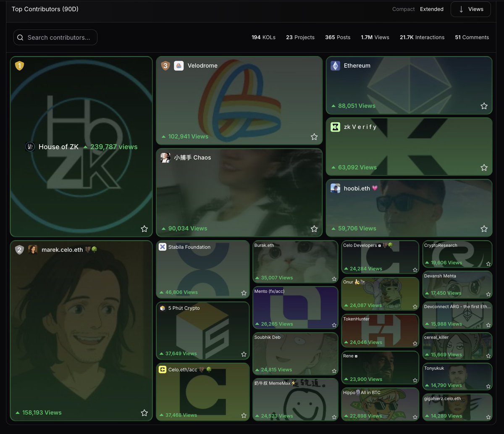Star the Rene card
This screenshot has height=434, width=504.
415,380
